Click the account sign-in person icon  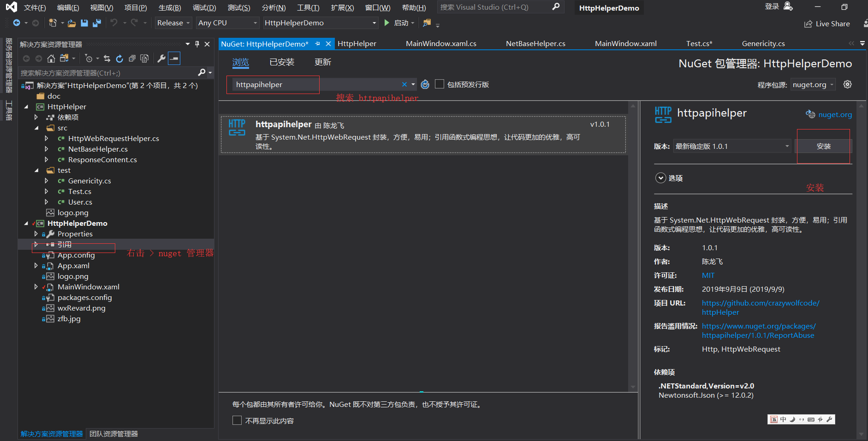pos(788,6)
